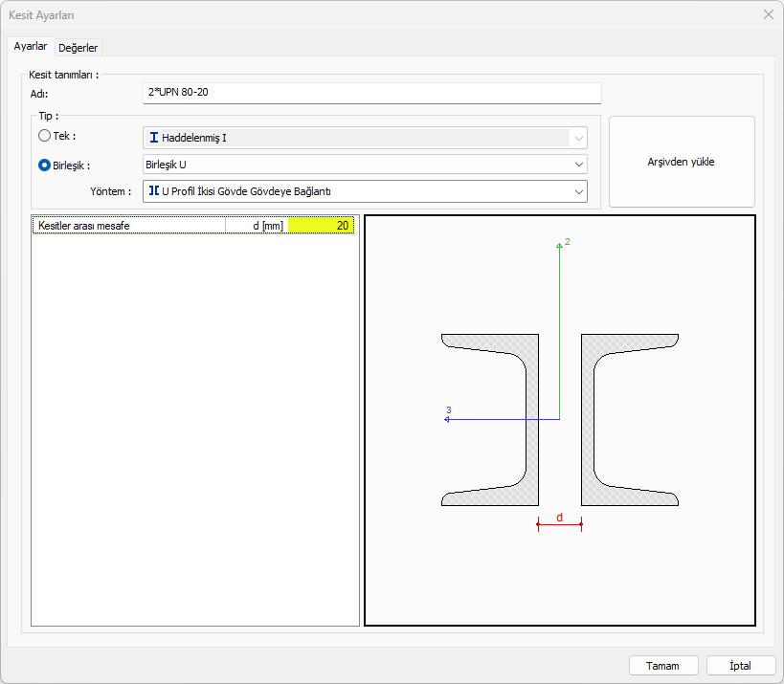The width and height of the screenshot is (784, 684).
Task: Switch to the Değerler tab
Action: [x=78, y=47]
